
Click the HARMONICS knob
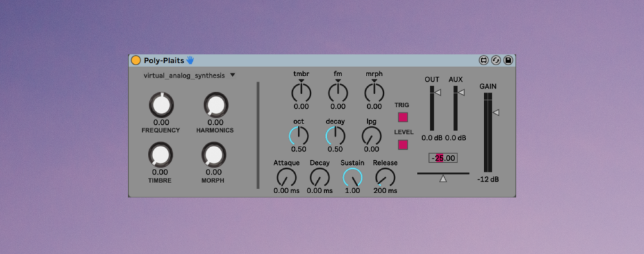pyautogui.click(x=215, y=105)
